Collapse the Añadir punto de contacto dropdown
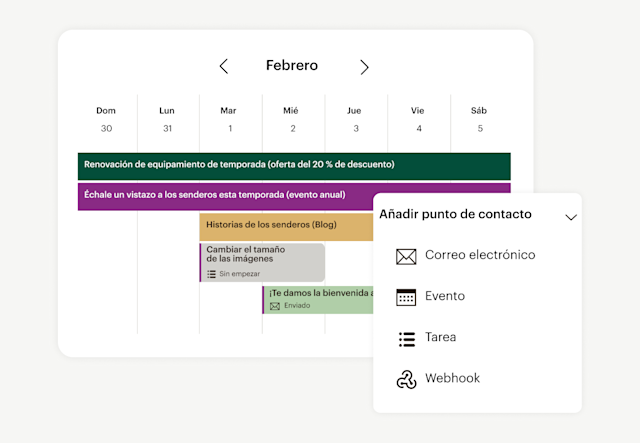640x443 pixels. [x=571, y=216]
